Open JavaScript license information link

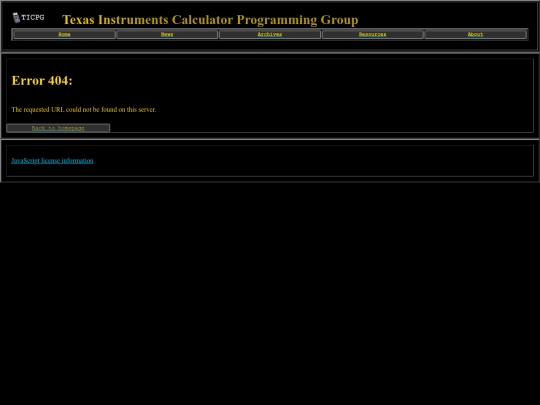point(52,160)
